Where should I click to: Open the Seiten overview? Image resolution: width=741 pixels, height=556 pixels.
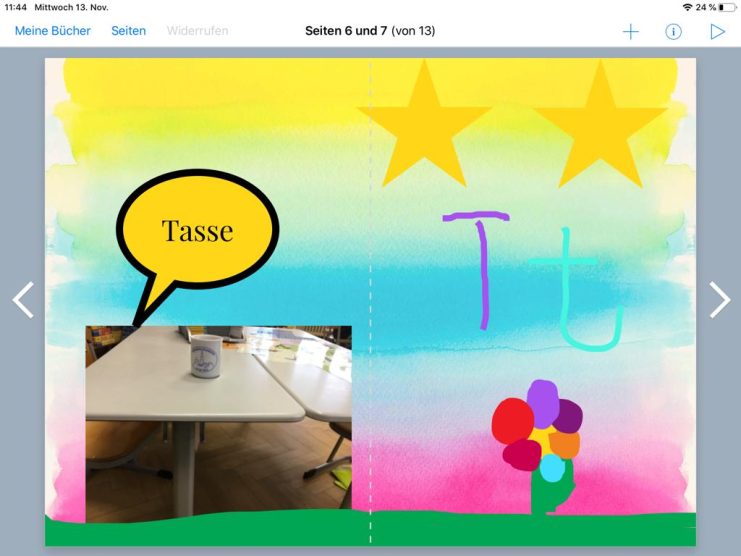128,31
